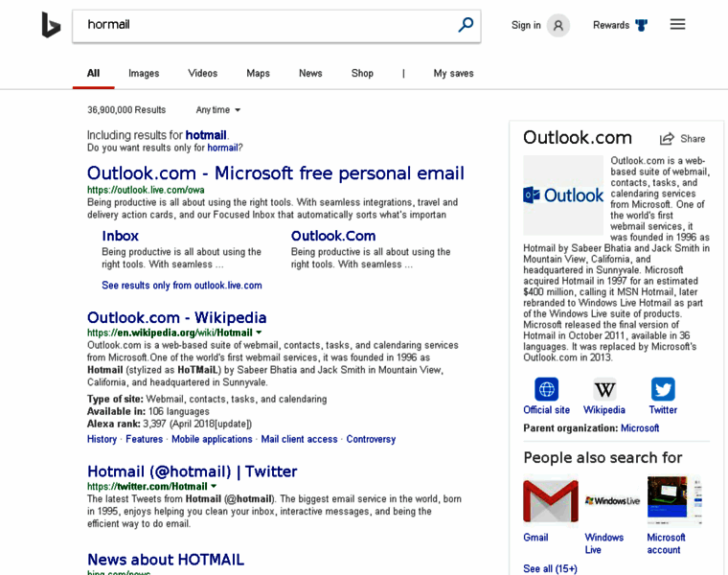Open the Microsoft account thumbnail
728x575 pixels.
point(674,501)
